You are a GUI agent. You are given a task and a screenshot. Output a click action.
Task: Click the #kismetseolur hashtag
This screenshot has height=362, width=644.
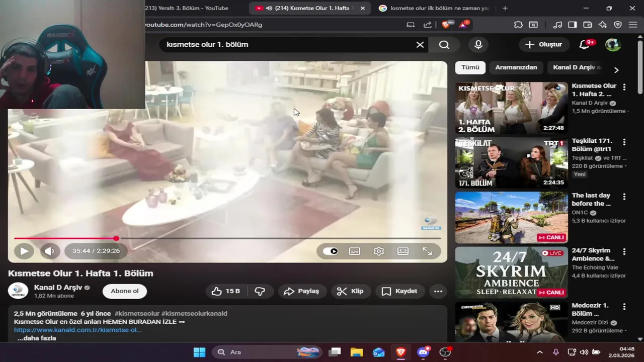137,313
